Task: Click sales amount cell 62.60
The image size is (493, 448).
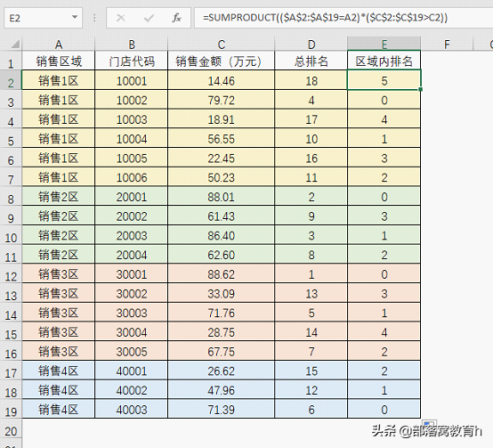Action: point(222,255)
